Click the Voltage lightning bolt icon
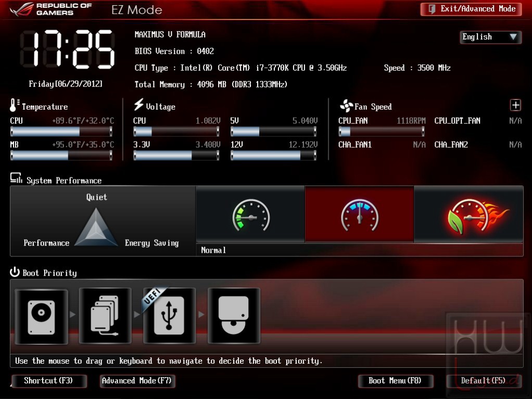The height and width of the screenshot is (399, 532). [138, 105]
